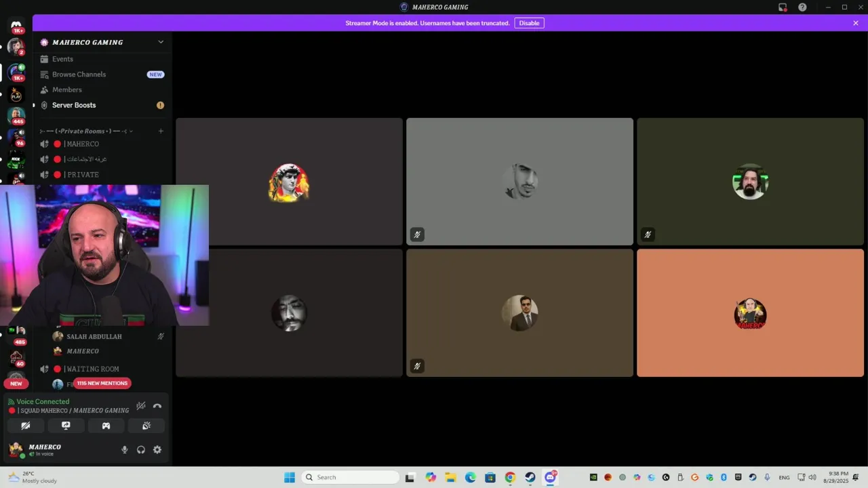Click MAHERCO user avatar in bottom panel
Image resolution: width=868 pixels, height=488 pixels.
[16, 450]
